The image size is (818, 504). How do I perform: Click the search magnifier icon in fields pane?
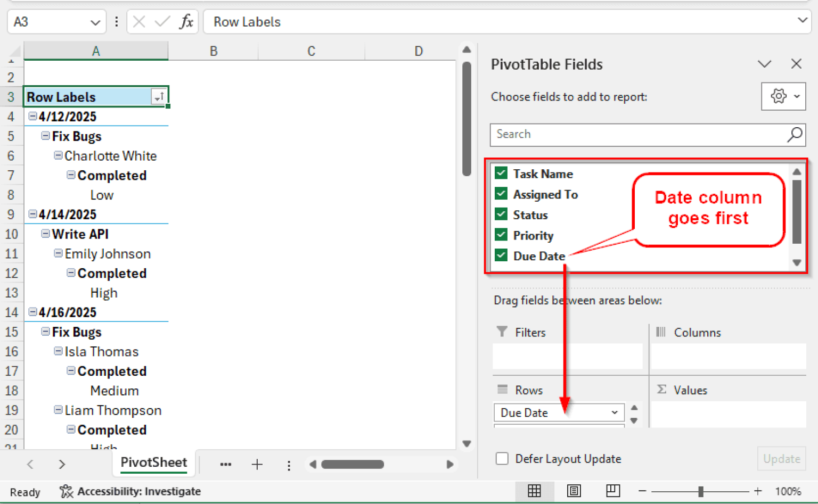point(795,135)
